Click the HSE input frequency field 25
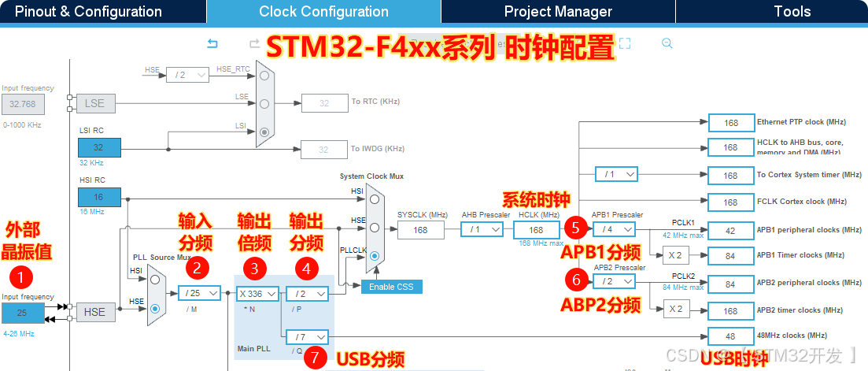Viewport: 868px width, 371px height. 23,313
